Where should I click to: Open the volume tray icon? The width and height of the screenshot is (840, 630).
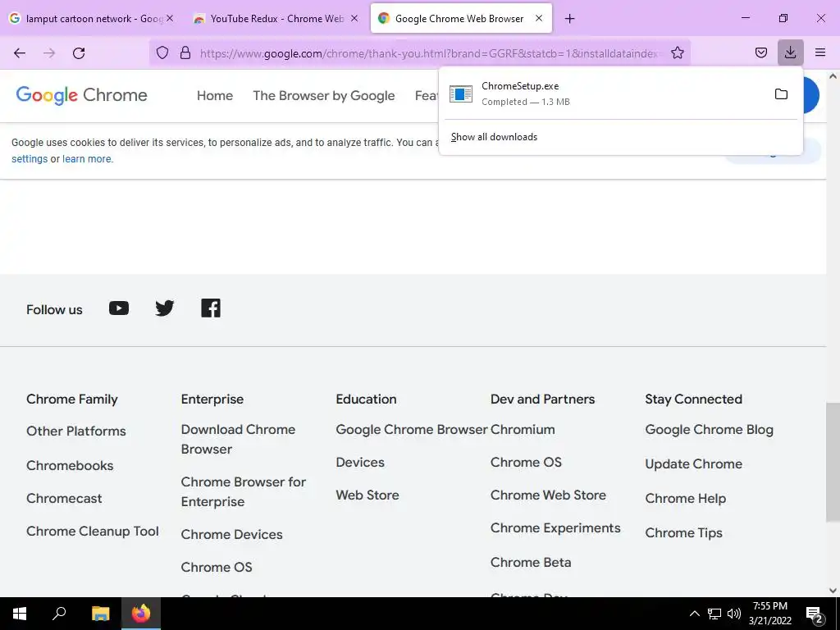[734, 614]
